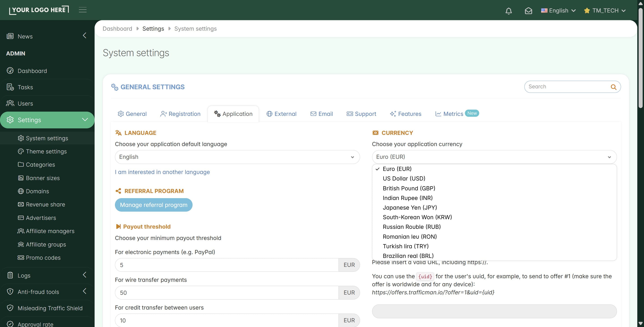The height and width of the screenshot is (327, 644).
Task: Click the Users people icon
Action: coord(10,103)
